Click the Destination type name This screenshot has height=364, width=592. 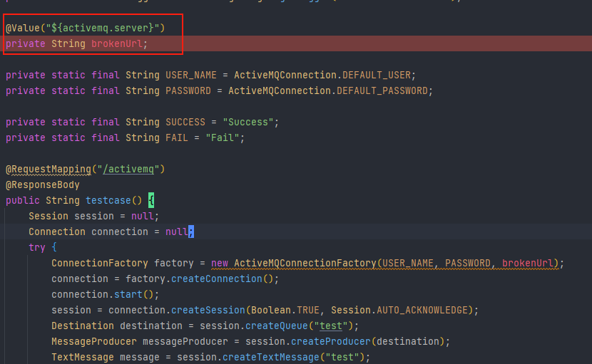click(x=82, y=326)
